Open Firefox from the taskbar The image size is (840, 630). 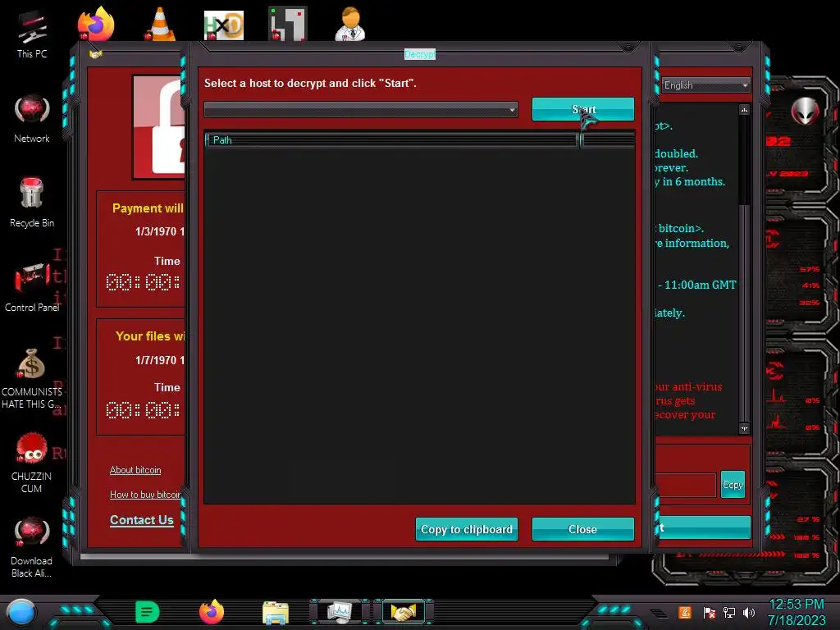point(212,612)
